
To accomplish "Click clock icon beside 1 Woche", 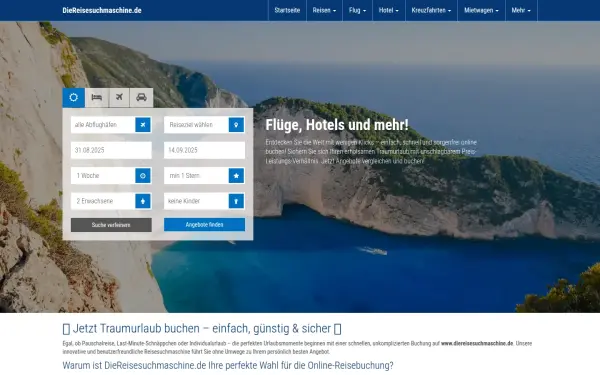I will pyautogui.click(x=143, y=176).
